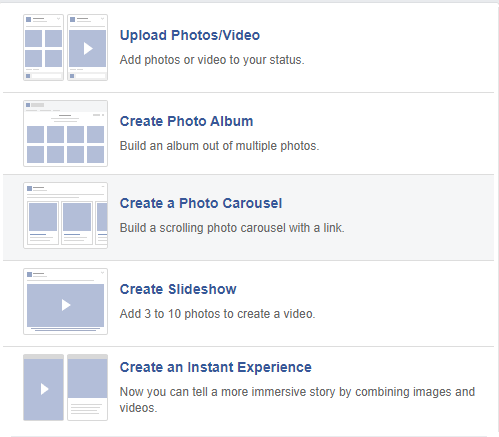Click the photo grid icon for Upload Photos/Video

tap(43, 47)
